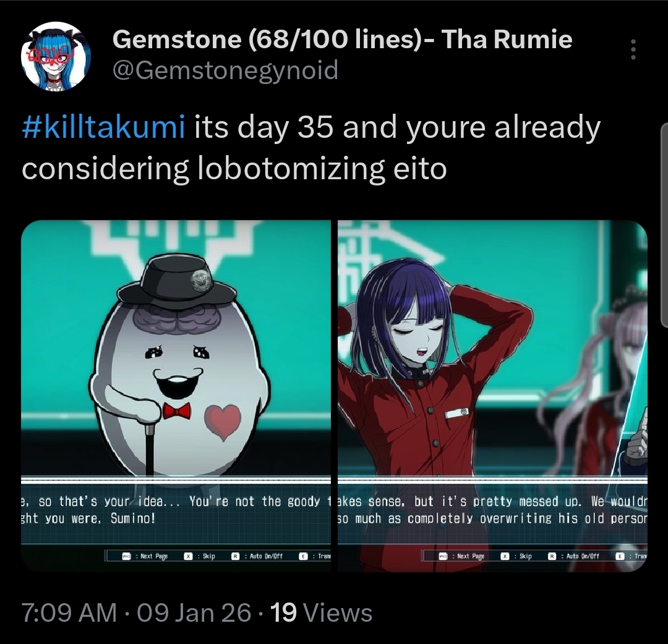Click the left dialogue box text about Sumino

[176, 509]
